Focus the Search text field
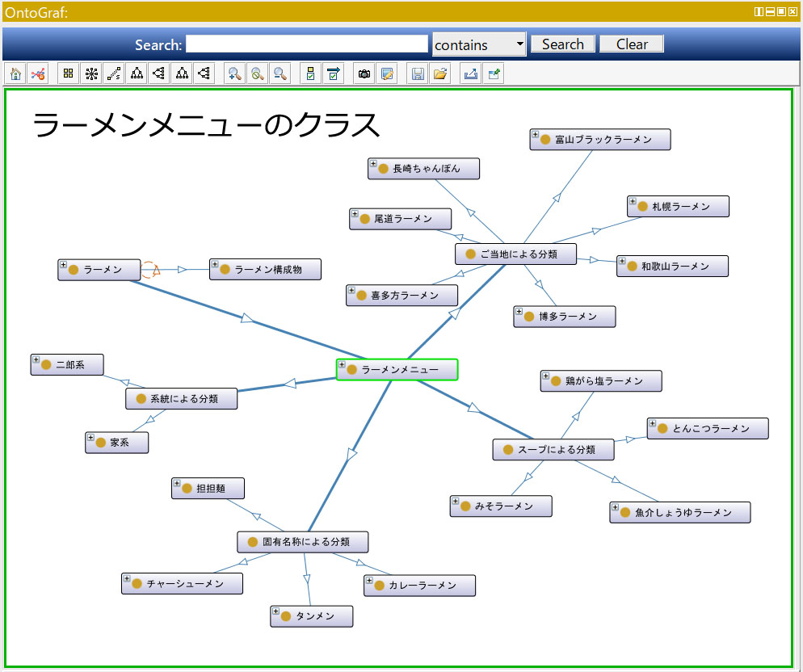803x672 pixels. [307, 44]
